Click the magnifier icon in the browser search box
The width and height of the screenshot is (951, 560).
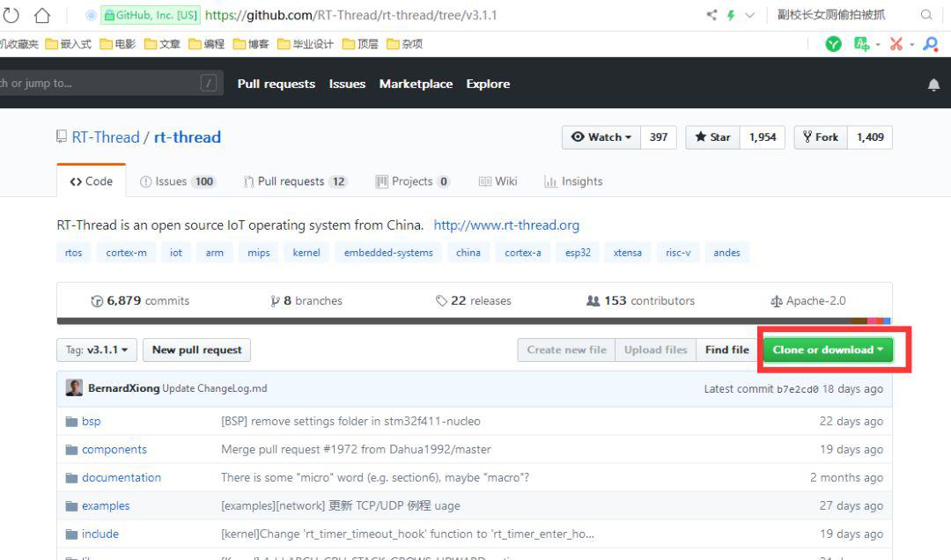pyautogui.click(x=926, y=15)
